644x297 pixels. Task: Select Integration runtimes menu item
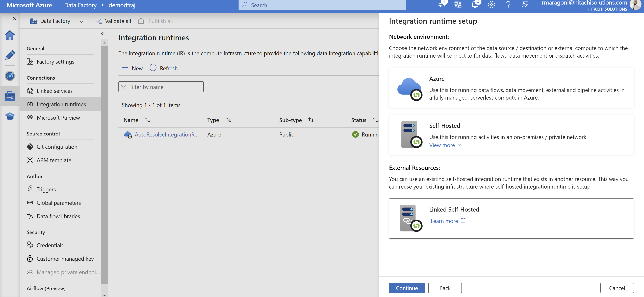61,104
